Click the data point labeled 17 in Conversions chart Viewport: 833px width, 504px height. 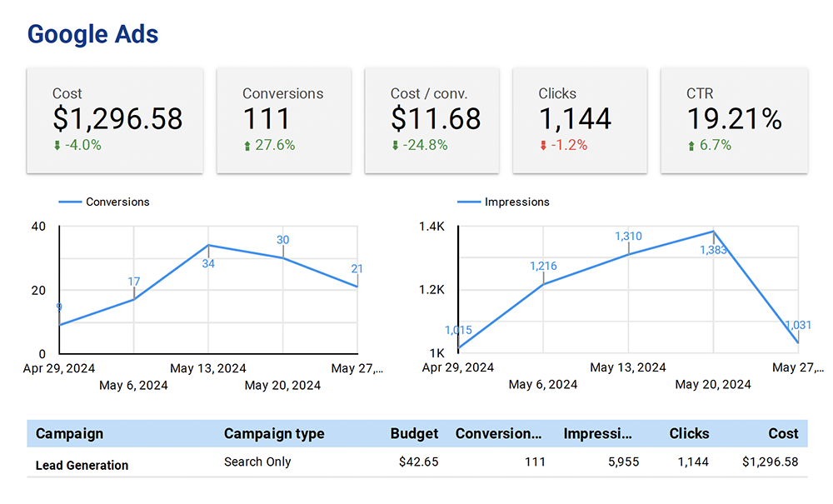tap(134, 300)
